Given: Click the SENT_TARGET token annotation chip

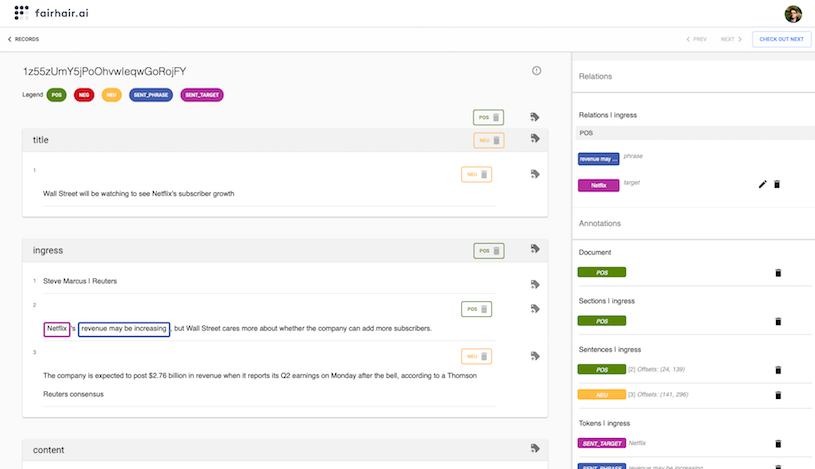Looking at the screenshot, I should tap(602, 443).
